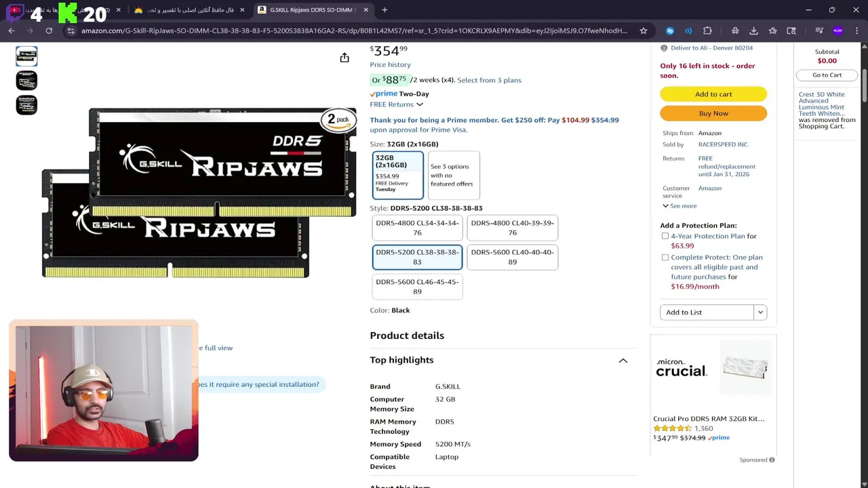
Task: Choose style DDR5-5200 CL38-38-38-83
Action: point(417,257)
